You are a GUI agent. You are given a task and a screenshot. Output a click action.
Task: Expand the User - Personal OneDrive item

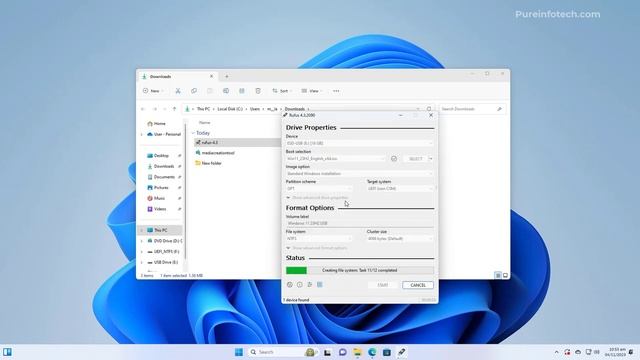[142, 134]
